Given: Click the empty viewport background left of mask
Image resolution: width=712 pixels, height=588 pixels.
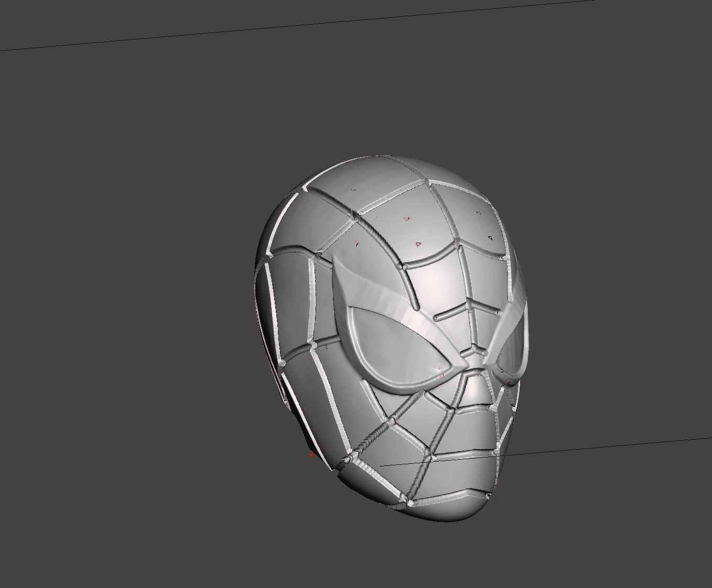Looking at the screenshot, I should click(x=131, y=293).
